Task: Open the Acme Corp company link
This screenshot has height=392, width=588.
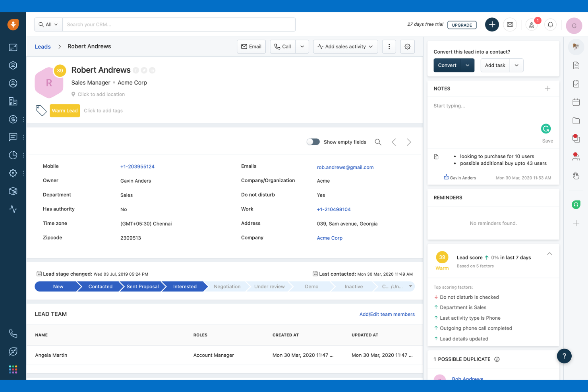Action: 329,238
